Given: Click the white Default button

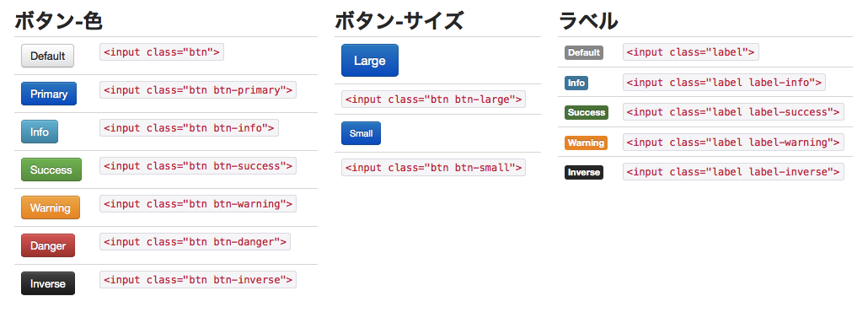Looking at the screenshot, I should click(x=47, y=56).
